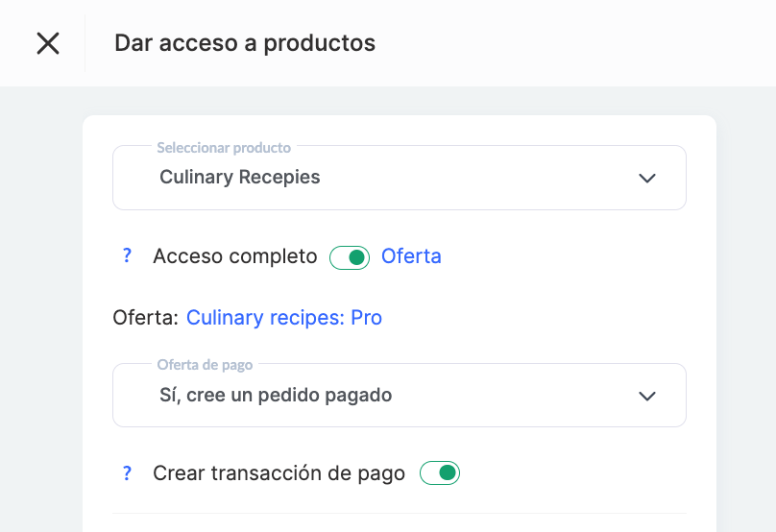Open the Seleccionar producto dropdown
Screen dimensions: 776x532
[x=399, y=178]
